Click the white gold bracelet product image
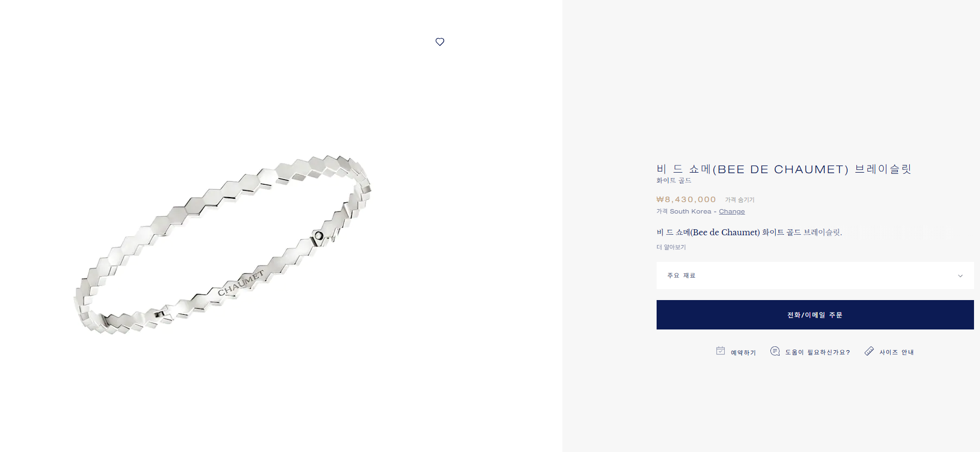Viewport: 980px width, 452px height. [x=222, y=245]
